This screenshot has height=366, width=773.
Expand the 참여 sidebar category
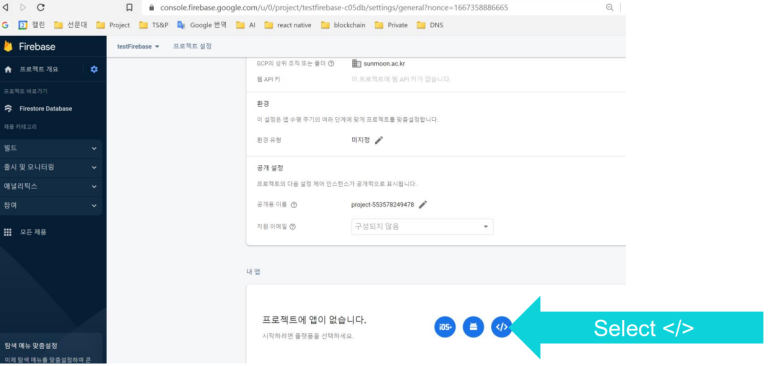click(x=51, y=205)
